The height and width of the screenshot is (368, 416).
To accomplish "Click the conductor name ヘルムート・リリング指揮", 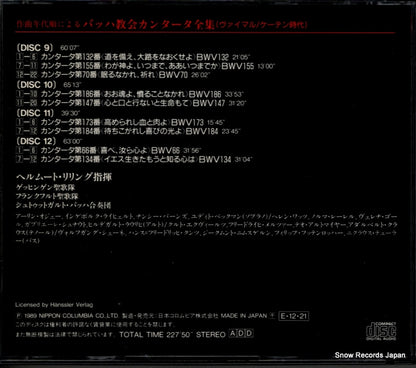I will (64, 177).
